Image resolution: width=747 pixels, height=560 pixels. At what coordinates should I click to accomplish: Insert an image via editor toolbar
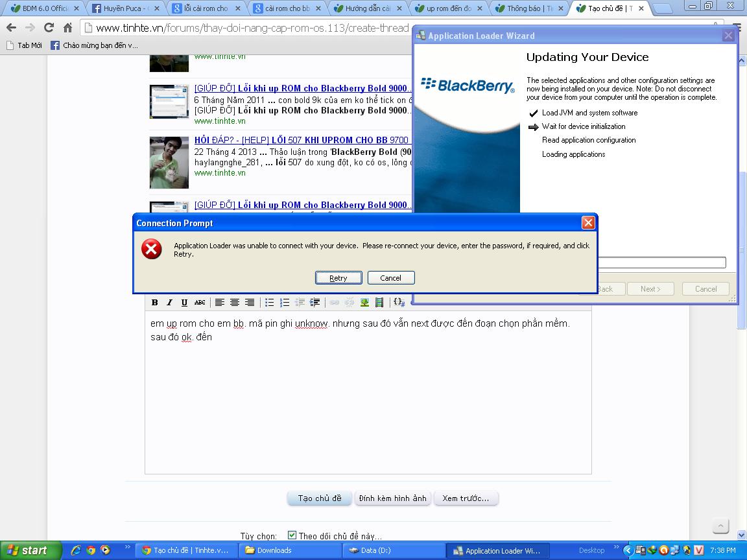[x=364, y=303]
